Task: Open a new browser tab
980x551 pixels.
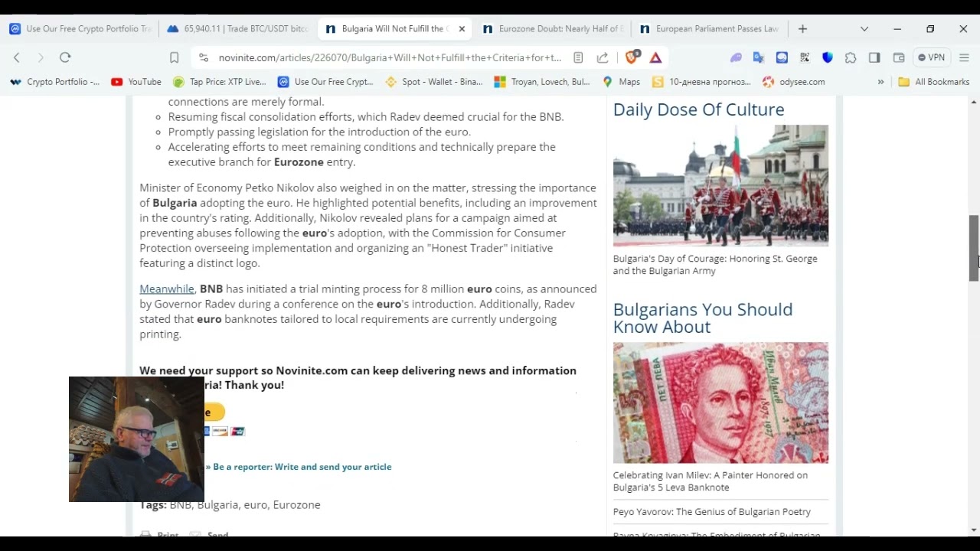Action: click(x=802, y=29)
